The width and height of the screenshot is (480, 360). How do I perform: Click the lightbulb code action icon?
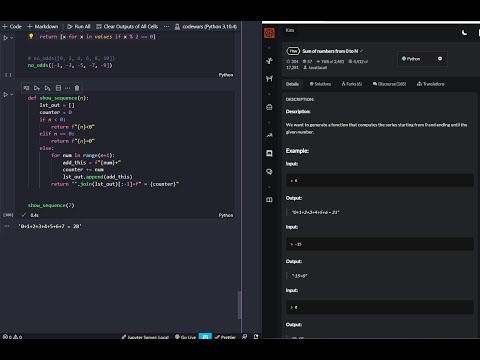[x=31, y=36]
